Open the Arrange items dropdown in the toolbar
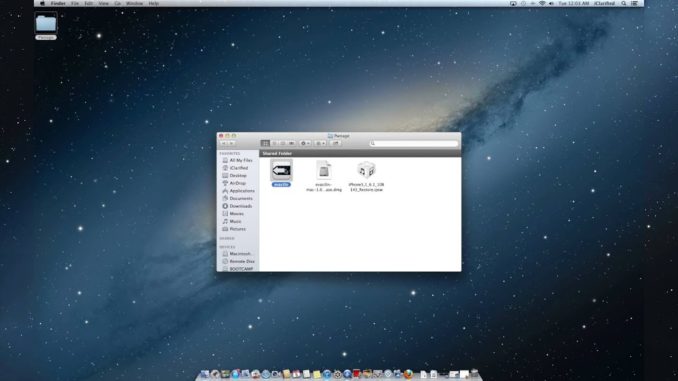 tap(320, 143)
